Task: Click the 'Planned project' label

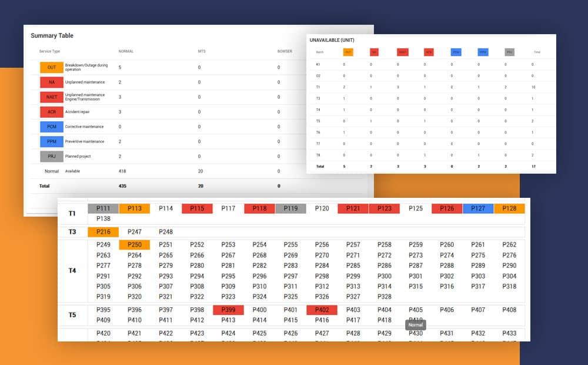Action: point(78,156)
